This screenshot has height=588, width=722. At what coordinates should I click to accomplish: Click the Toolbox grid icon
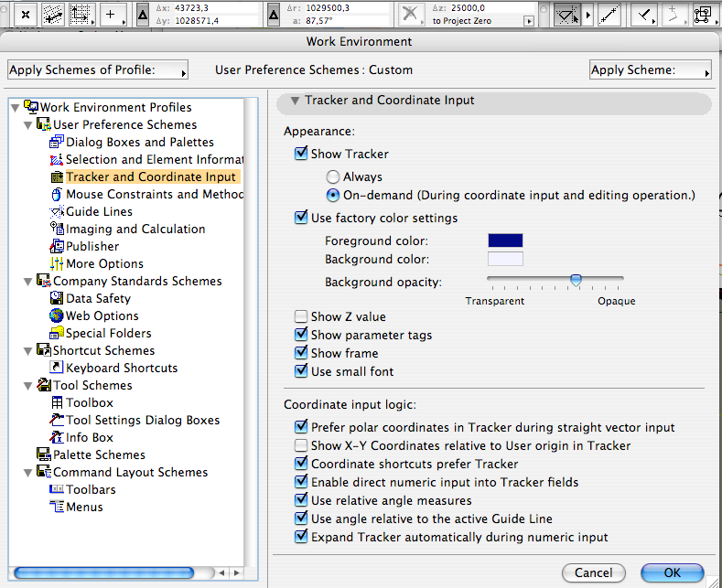pyautogui.click(x=57, y=402)
